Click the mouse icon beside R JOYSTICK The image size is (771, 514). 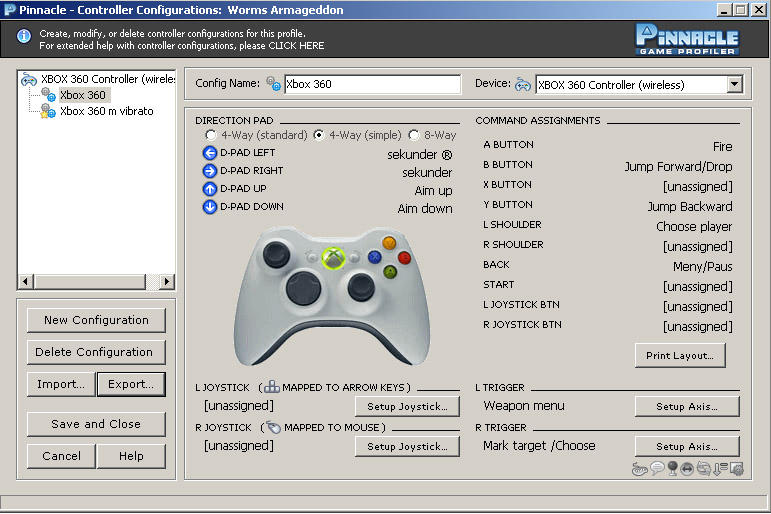pos(273,427)
